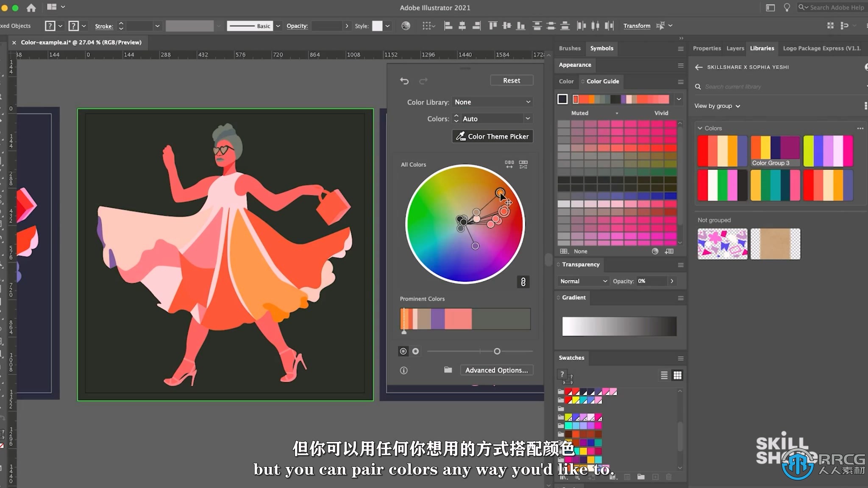
Task: Select show saturation and hue wheel option
Action: (x=403, y=351)
